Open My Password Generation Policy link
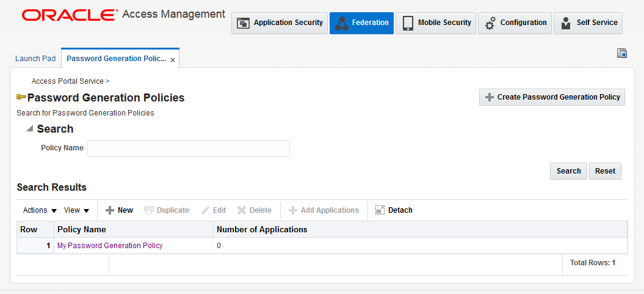Image resolution: width=644 pixels, height=294 pixels. point(110,246)
